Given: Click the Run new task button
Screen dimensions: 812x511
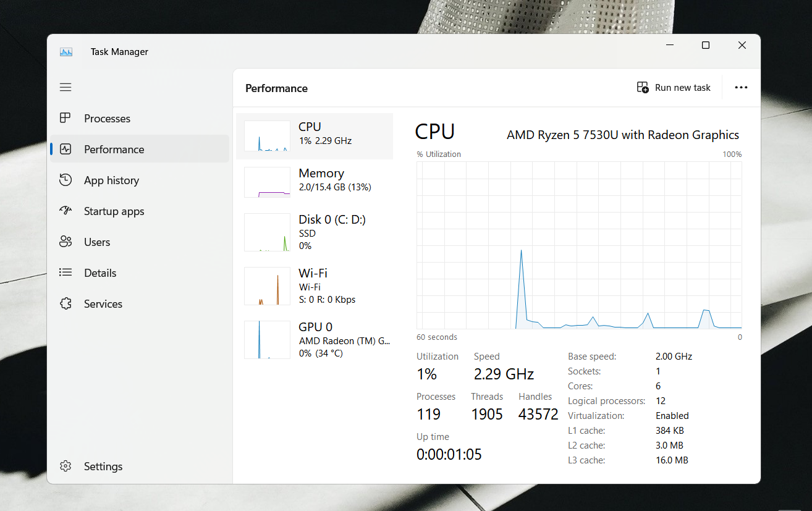Looking at the screenshot, I should (674, 88).
